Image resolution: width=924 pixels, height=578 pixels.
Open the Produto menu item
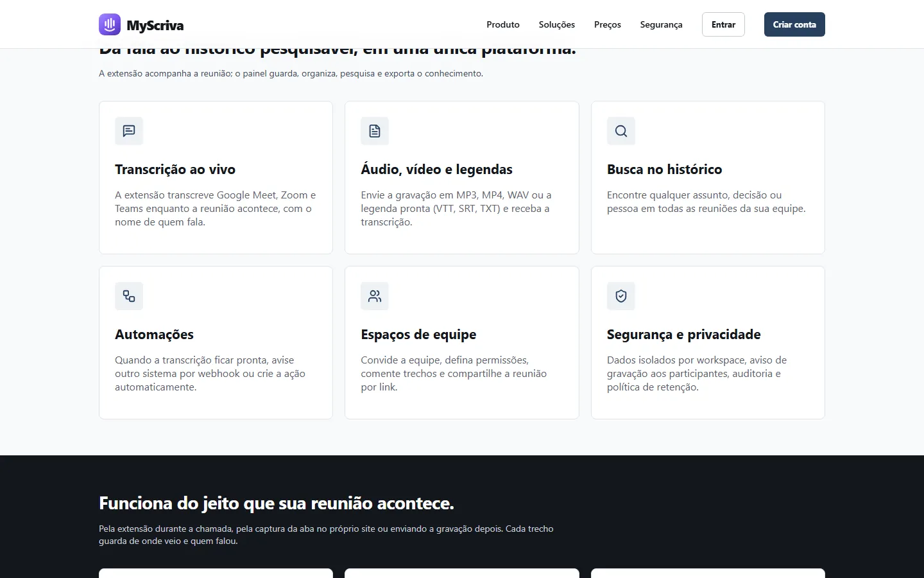(x=503, y=24)
